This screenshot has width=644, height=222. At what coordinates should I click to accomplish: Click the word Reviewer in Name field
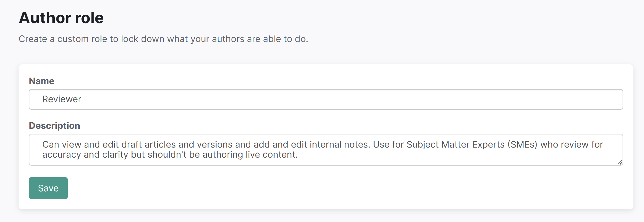[62, 99]
